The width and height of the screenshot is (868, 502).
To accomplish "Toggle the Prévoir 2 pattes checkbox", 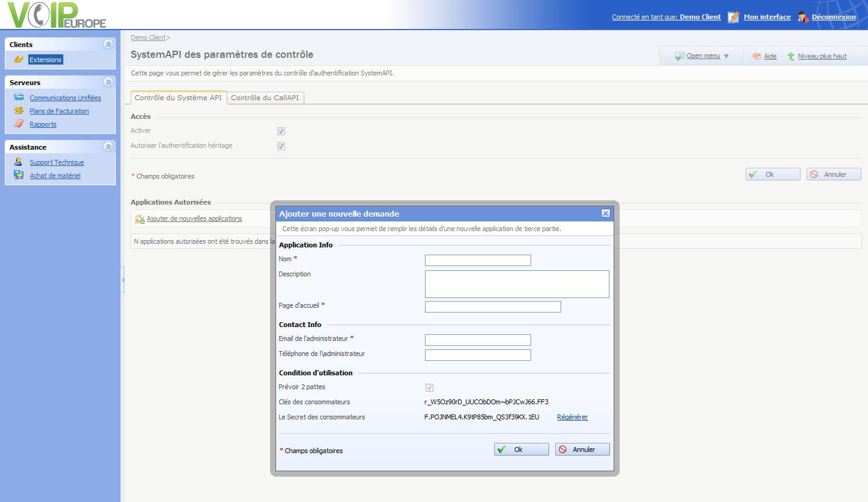I will pos(429,387).
